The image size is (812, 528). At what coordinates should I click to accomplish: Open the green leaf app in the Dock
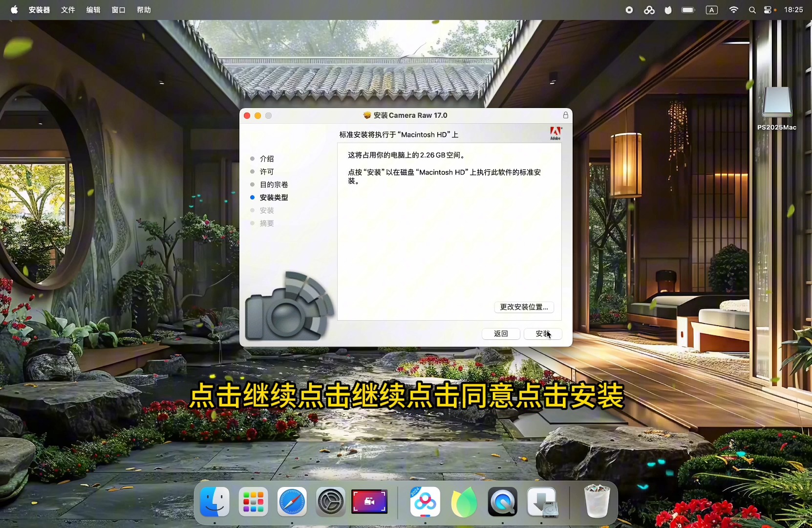(x=464, y=502)
